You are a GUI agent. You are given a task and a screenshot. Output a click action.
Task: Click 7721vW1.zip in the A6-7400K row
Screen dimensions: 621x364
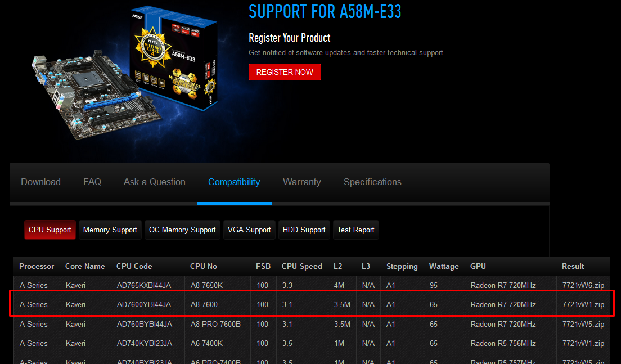pyautogui.click(x=583, y=343)
